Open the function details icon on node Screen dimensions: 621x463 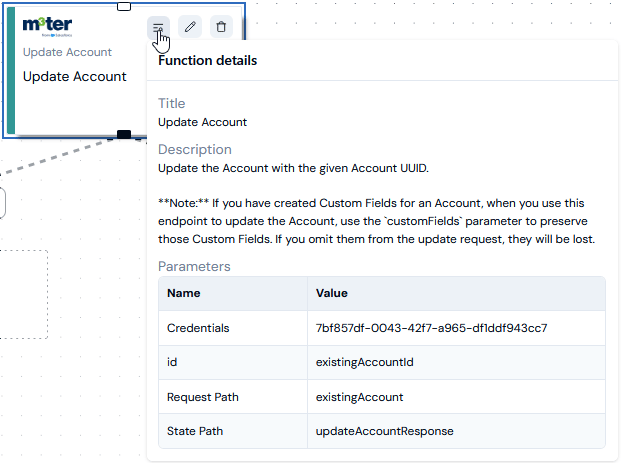pos(158,27)
